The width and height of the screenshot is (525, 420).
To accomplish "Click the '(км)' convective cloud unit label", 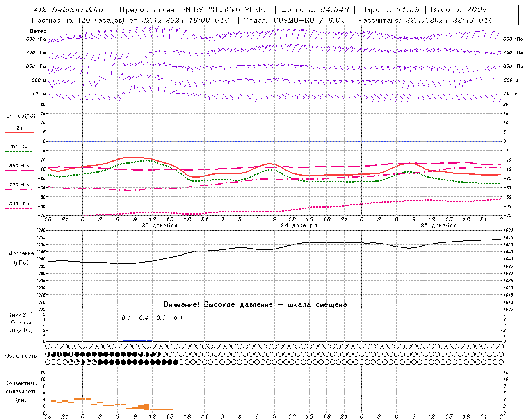I will [x=21, y=399].
